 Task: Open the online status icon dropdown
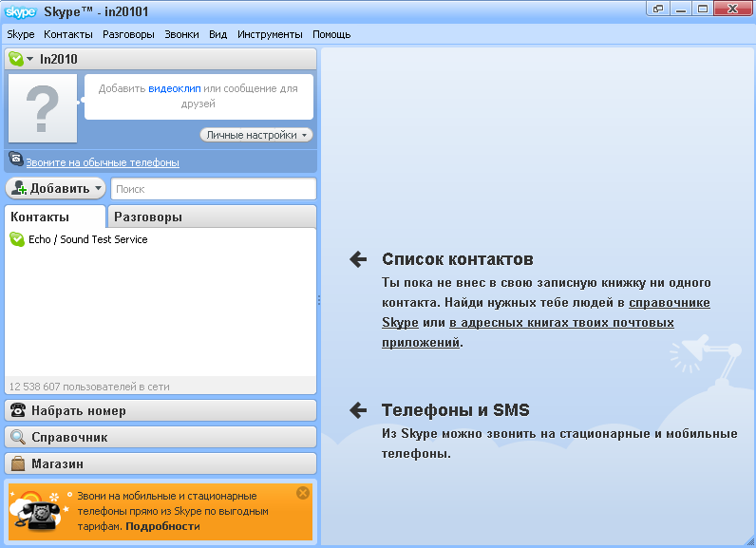(x=21, y=59)
